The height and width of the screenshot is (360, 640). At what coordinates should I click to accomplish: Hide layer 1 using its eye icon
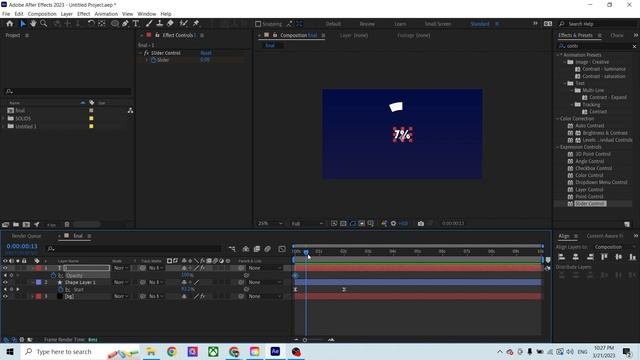point(5,268)
